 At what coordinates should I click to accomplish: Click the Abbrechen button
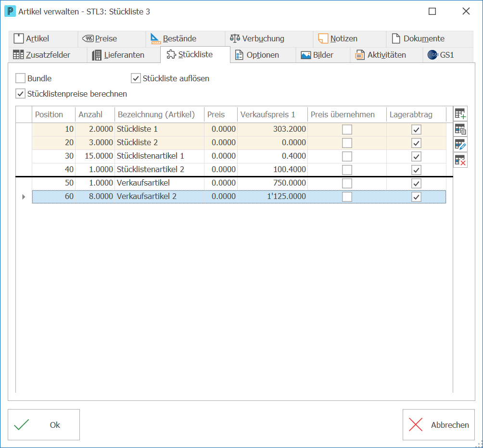[439, 424]
